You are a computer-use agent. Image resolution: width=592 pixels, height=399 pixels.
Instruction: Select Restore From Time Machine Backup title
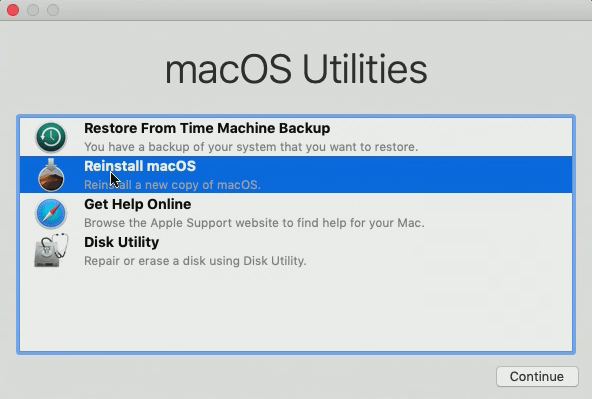click(207, 128)
